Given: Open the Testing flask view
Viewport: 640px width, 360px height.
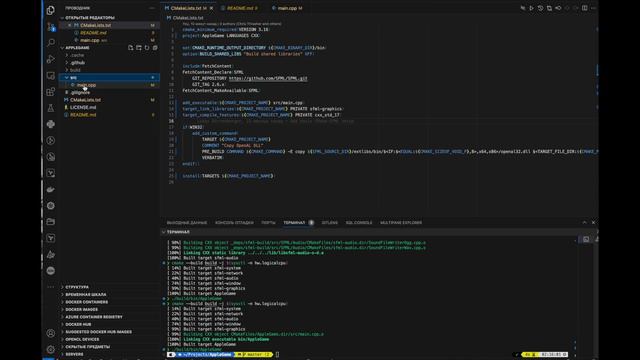Looking at the screenshot, I should [51, 108].
